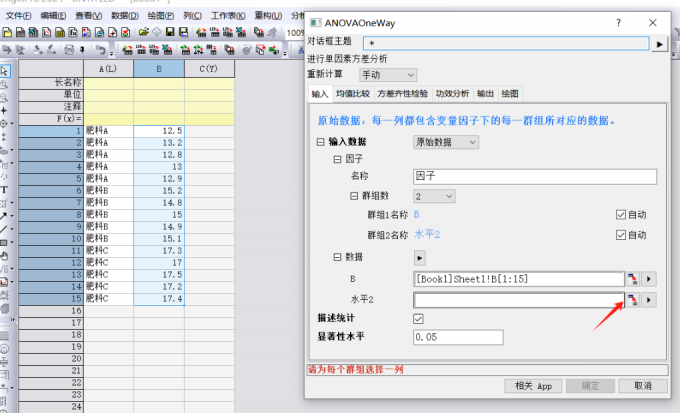This screenshot has width=680, height=413.
Task: Switch to the 功效分析 tab
Action: [x=452, y=94]
